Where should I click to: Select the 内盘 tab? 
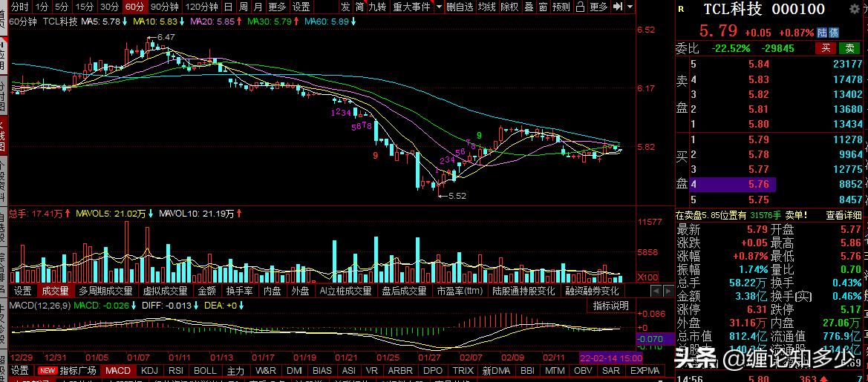[273, 291]
